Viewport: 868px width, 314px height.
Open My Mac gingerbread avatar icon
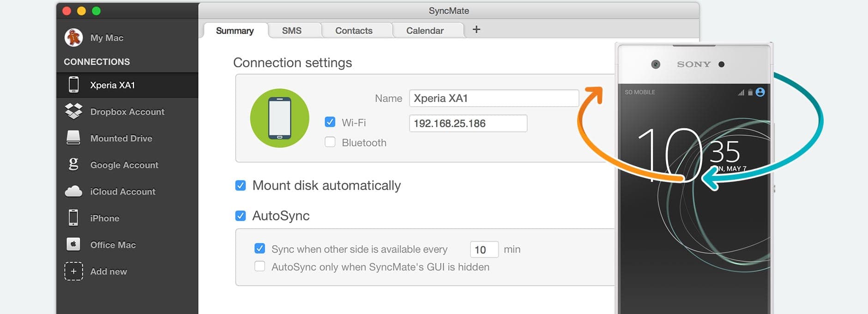[73, 37]
